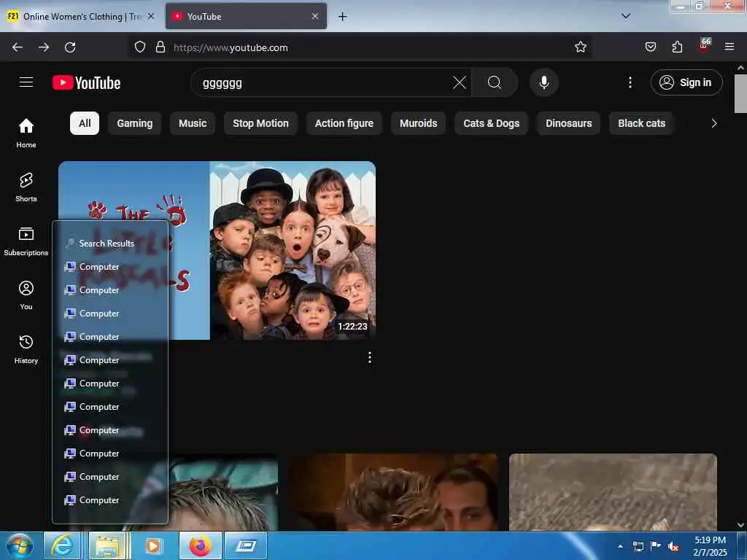Select the Black cats filter chip
The width and height of the screenshot is (747, 560).
click(x=641, y=123)
